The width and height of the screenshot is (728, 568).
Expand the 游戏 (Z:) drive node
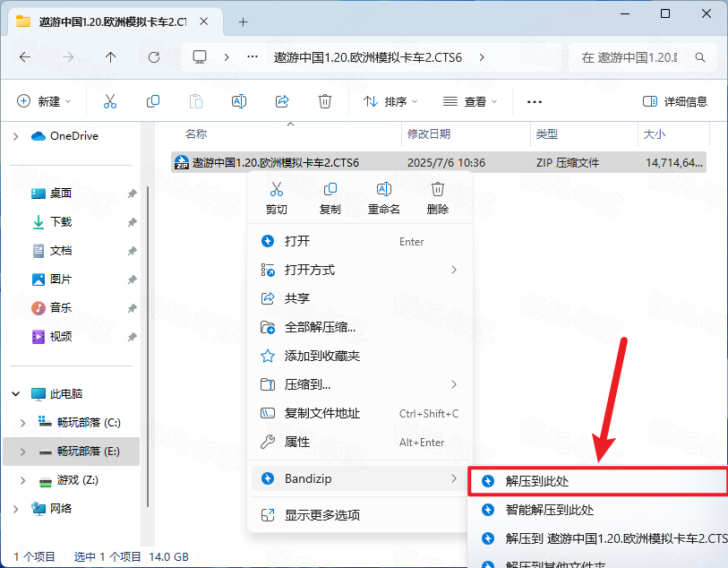[x=22, y=480]
